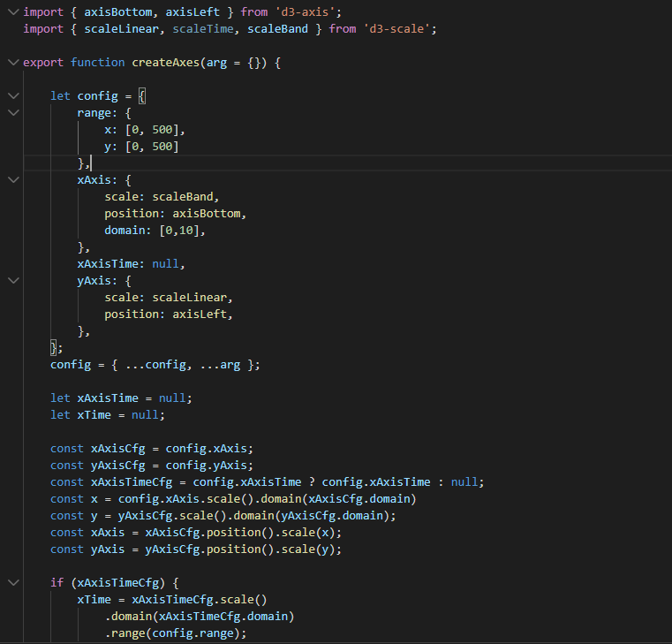Collapse the 'if (xAxisTimeCfg)' block chevron
The width and height of the screenshot is (672, 644).
coord(14,583)
